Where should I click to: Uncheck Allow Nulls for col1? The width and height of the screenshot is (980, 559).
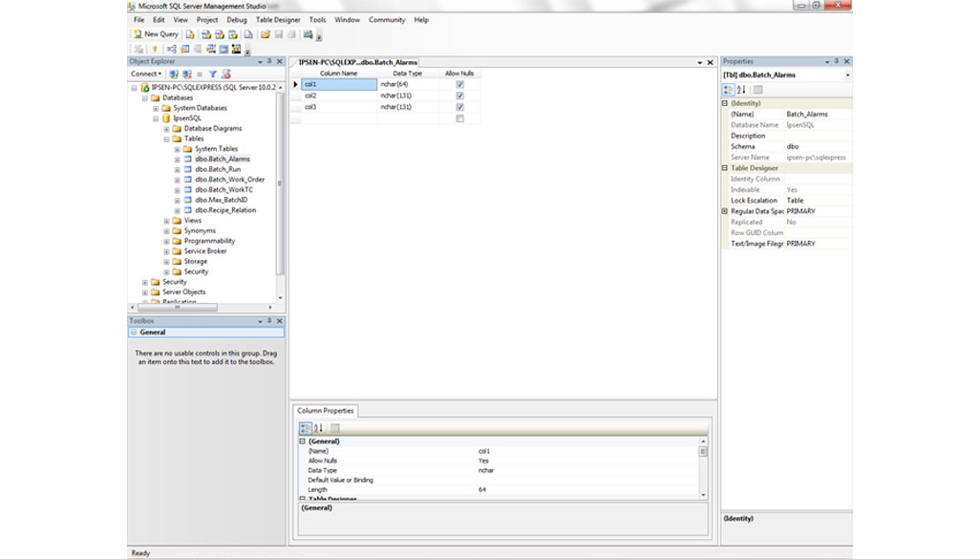pos(459,84)
